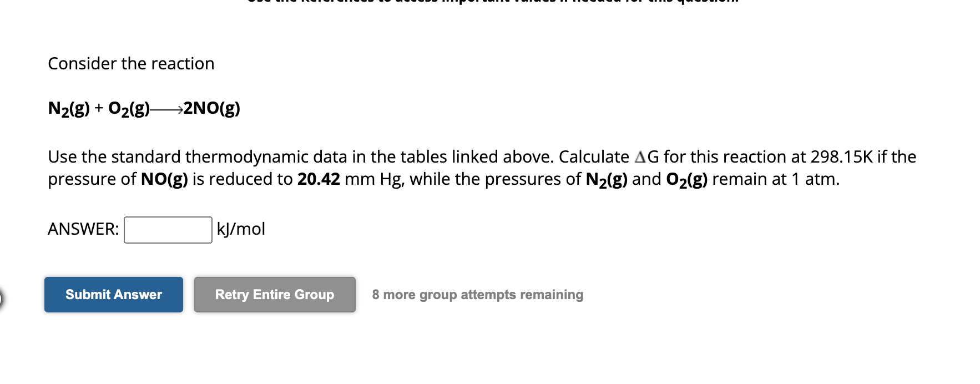Click the blue Submit Answer control
This screenshot has height=384, width=980.
click(x=113, y=295)
